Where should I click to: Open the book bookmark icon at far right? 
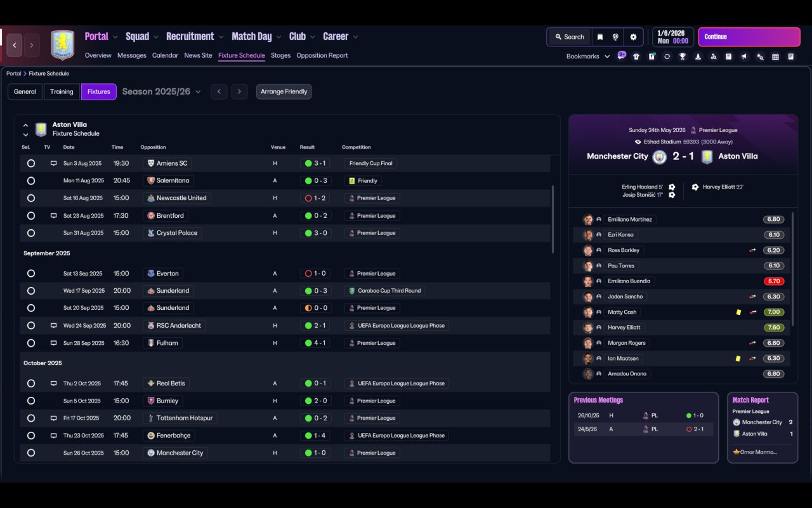(790, 57)
